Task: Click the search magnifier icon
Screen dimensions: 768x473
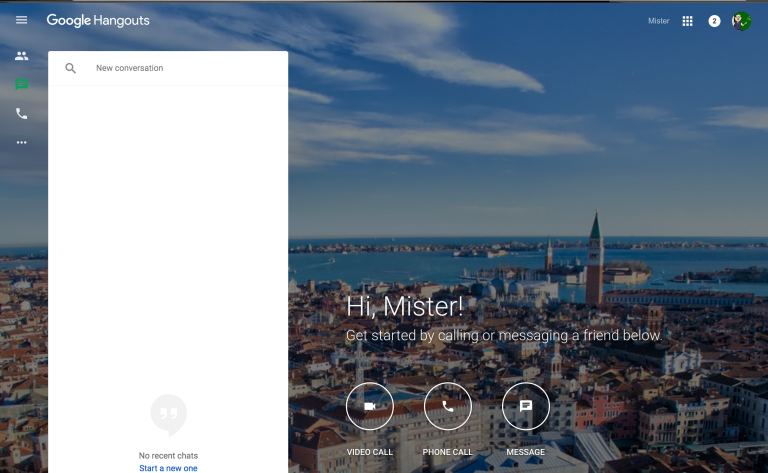Action: tap(71, 68)
